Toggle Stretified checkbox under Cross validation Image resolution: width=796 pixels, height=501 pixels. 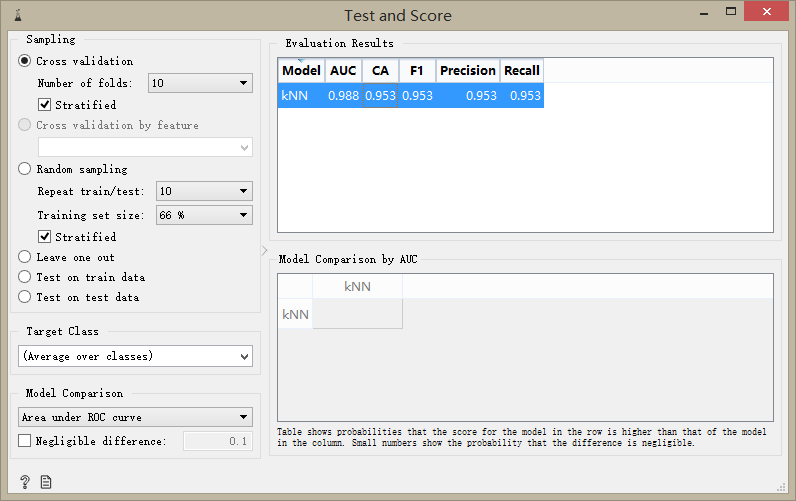77,105
